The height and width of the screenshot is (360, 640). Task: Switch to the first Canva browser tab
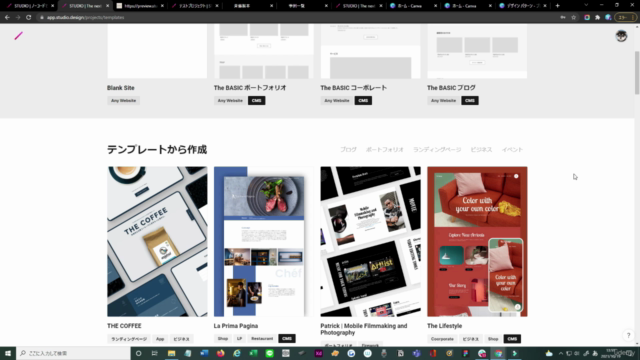(412, 6)
